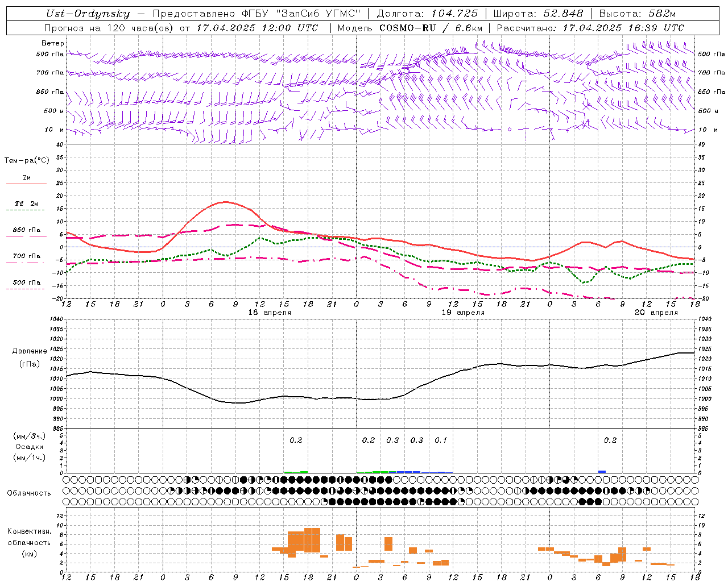Select the Давление pressure panel label
The width and height of the screenshot is (728, 582).
click(x=29, y=351)
